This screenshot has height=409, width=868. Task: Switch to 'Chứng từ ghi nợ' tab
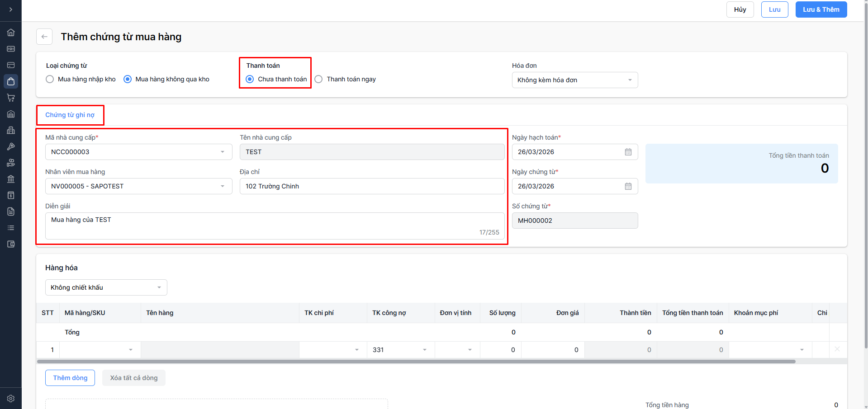click(70, 115)
